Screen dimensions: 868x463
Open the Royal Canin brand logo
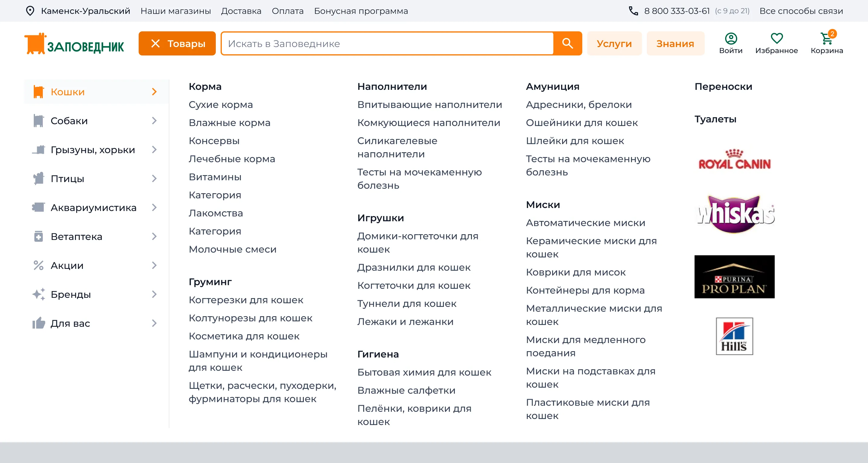[734, 159]
